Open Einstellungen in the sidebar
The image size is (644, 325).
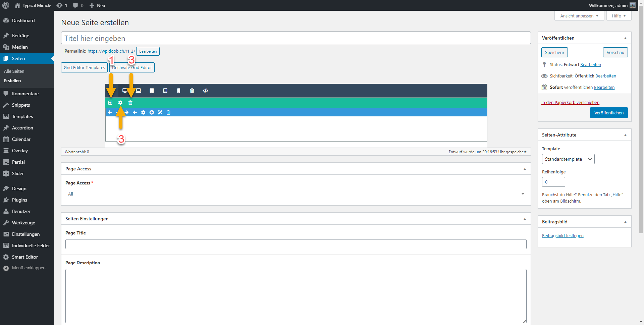click(27, 234)
